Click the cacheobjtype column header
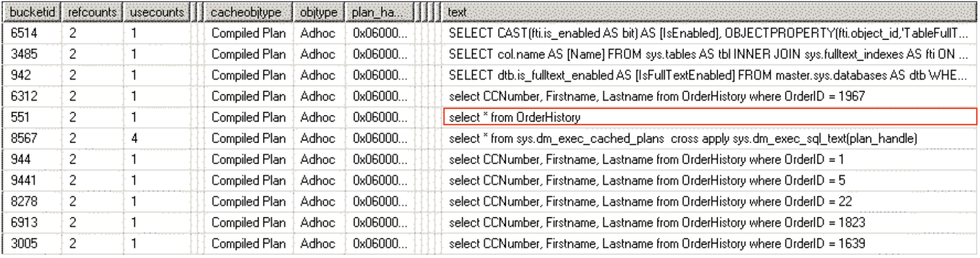 click(x=247, y=12)
